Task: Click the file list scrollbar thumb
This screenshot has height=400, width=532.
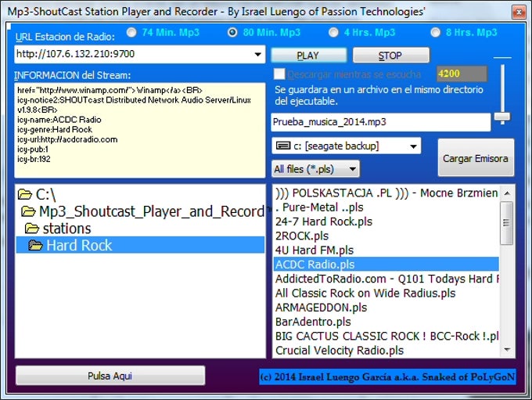Action: click(x=507, y=223)
